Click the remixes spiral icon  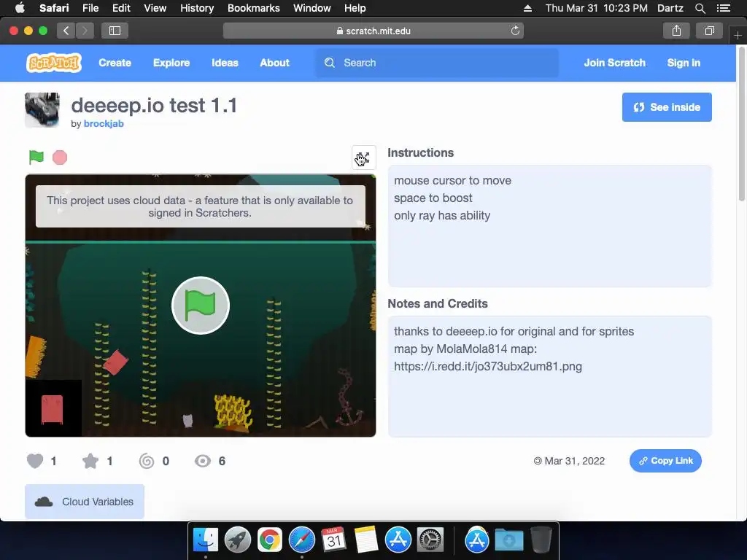click(147, 461)
